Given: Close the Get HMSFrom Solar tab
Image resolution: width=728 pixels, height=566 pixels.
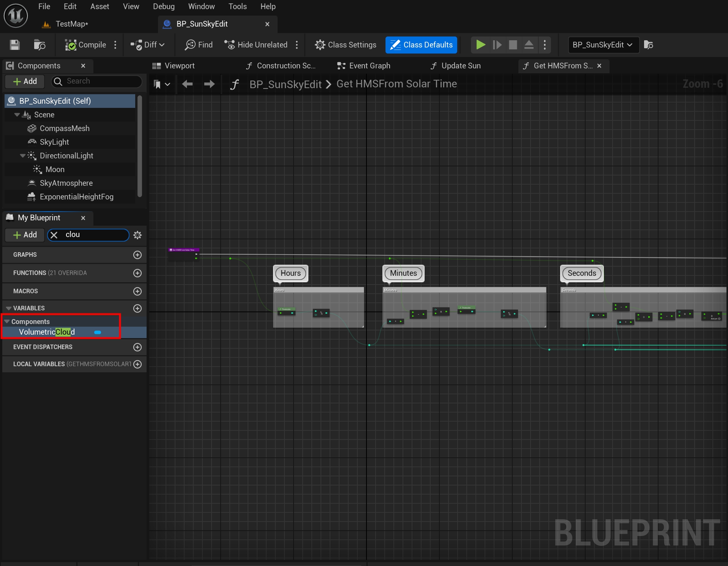Looking at the screenshot, I should tap(599, 66).
